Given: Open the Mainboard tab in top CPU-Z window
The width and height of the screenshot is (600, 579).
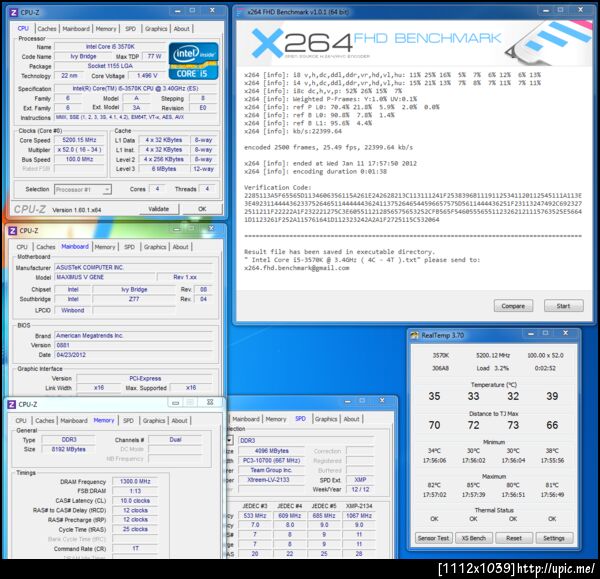Looking at the screenshot, I should click(x=76, y=29).
